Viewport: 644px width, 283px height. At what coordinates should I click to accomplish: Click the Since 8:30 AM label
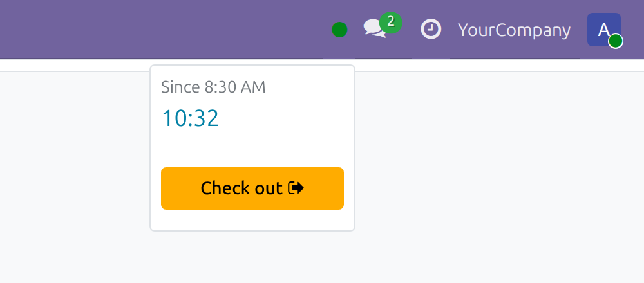[x=213, y=87]
